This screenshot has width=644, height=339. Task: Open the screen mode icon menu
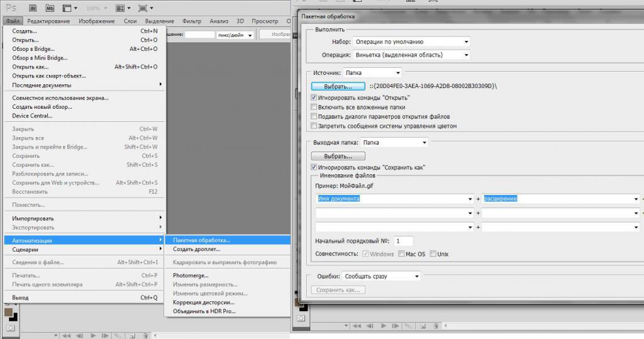click(146, 8)
